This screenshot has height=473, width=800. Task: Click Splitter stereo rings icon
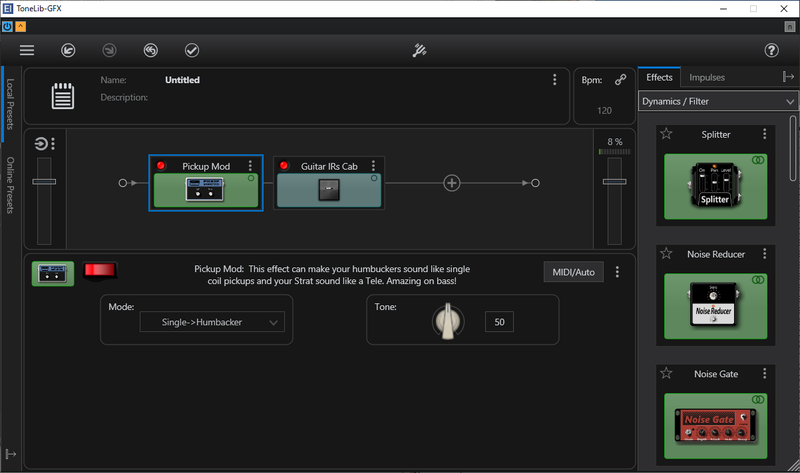coord(758,160)
